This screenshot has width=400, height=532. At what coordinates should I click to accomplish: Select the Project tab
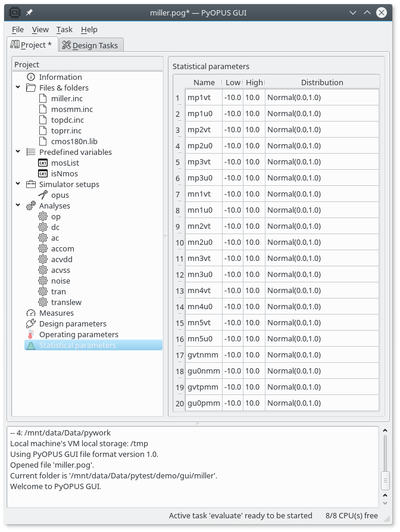[32, 45]
